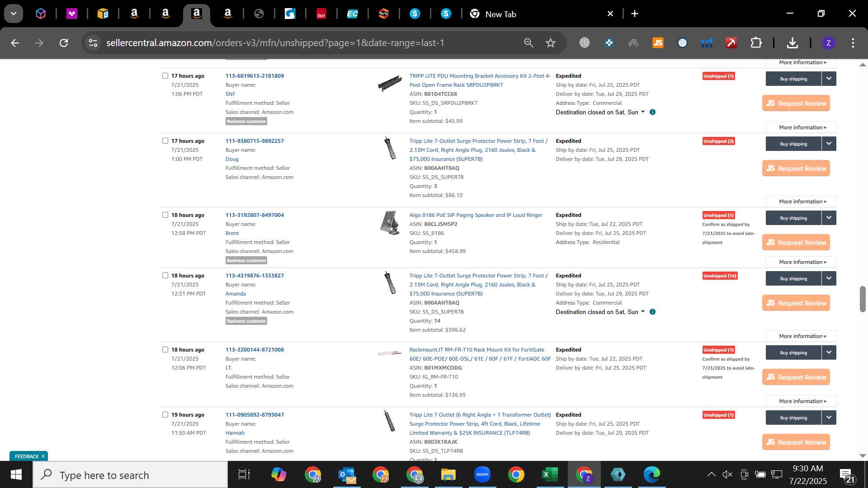Click Buy shipping for Brent order
This screenshot has height=488, width=868.
point(793,218)
